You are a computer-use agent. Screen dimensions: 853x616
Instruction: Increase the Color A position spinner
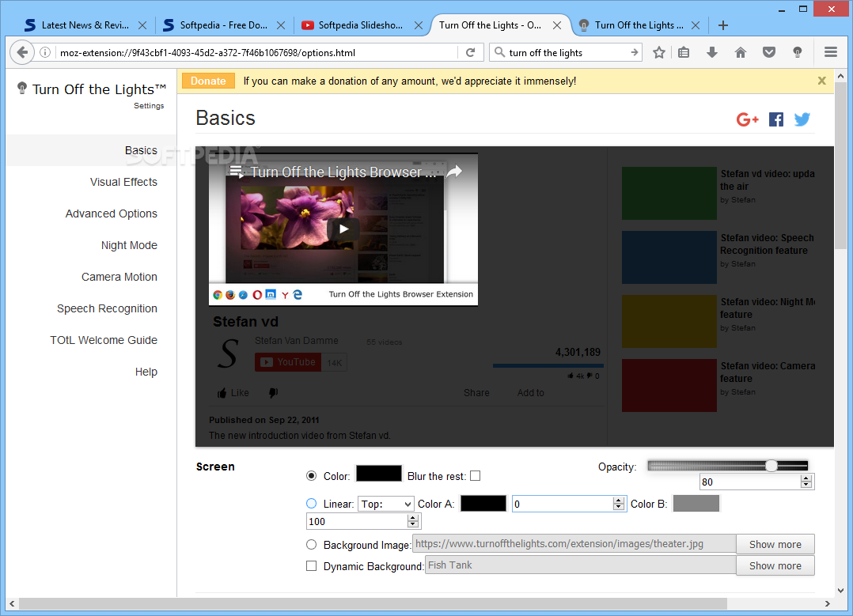618,501
